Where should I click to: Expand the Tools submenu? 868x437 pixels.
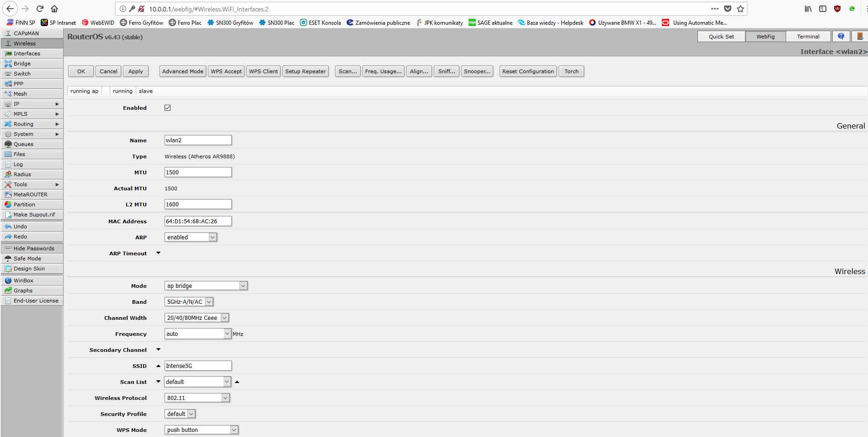coord(32,184)
